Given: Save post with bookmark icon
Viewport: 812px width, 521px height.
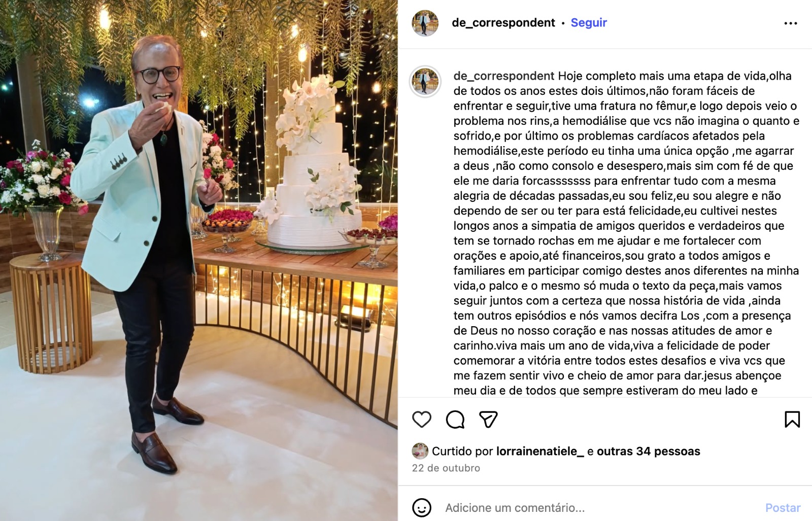Looking at the screenshot, I should tap(792, 420).
